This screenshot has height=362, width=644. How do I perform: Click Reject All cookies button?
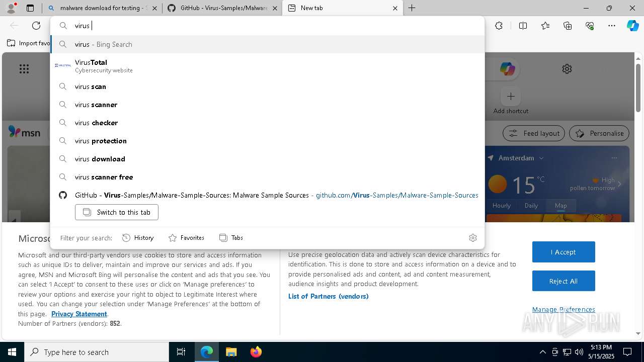click(563, 281)
